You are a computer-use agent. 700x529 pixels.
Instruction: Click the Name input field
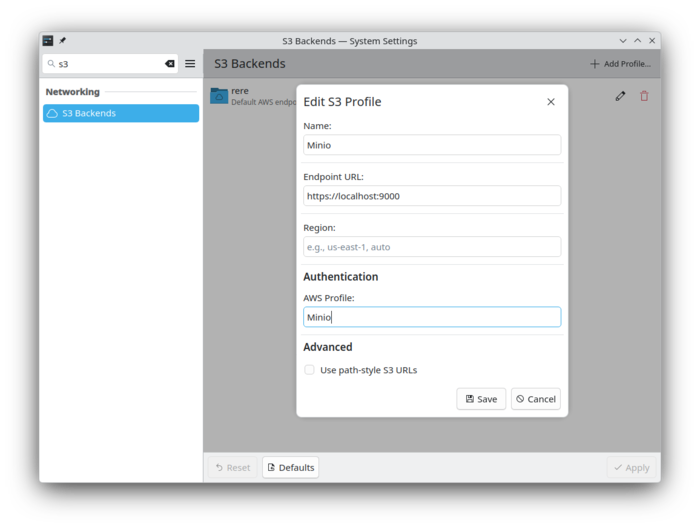coord(432,145)
